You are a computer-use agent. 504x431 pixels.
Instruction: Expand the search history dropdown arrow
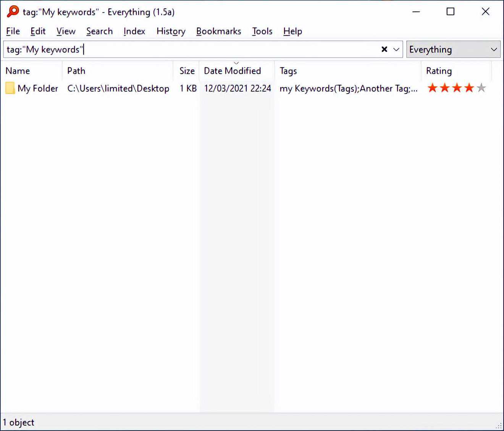(x=396, y=49)
